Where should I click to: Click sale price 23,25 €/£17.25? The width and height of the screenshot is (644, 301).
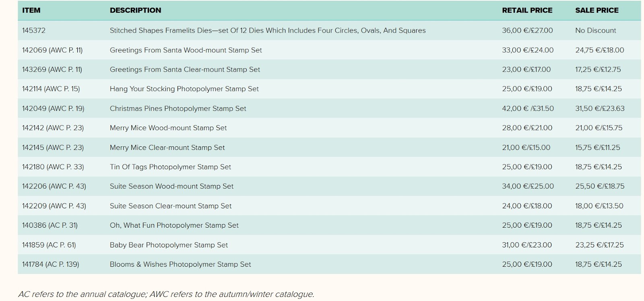point(600,245)
